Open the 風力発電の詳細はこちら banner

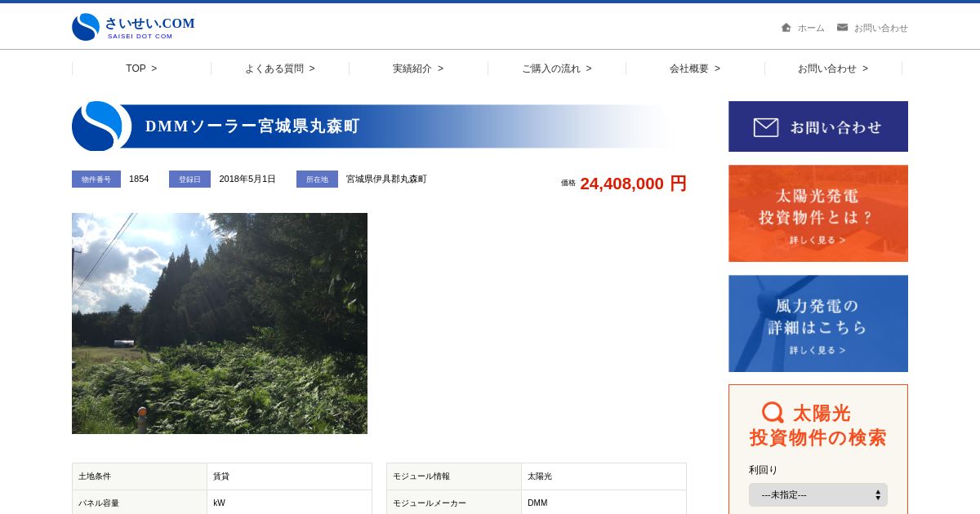(818, 323)
